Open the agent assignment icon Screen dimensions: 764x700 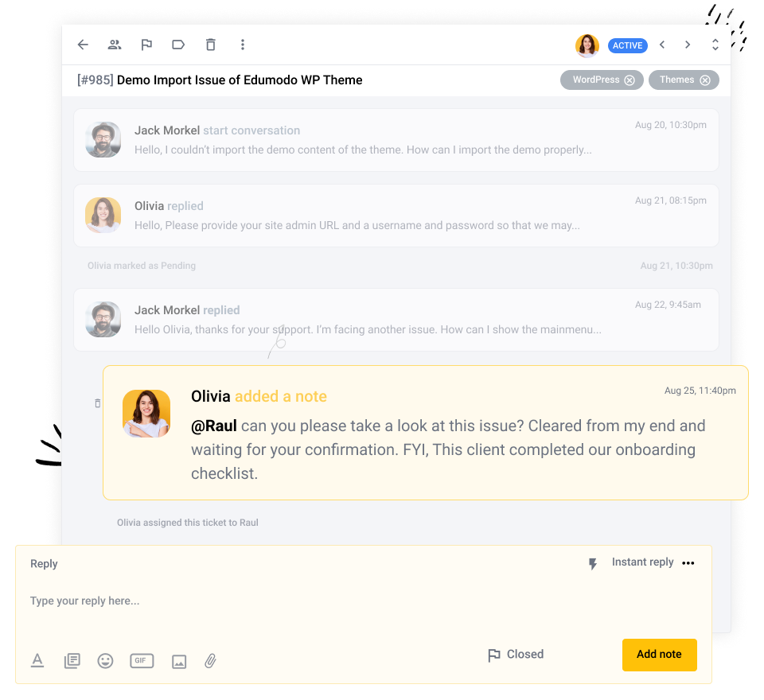point(115,45)
